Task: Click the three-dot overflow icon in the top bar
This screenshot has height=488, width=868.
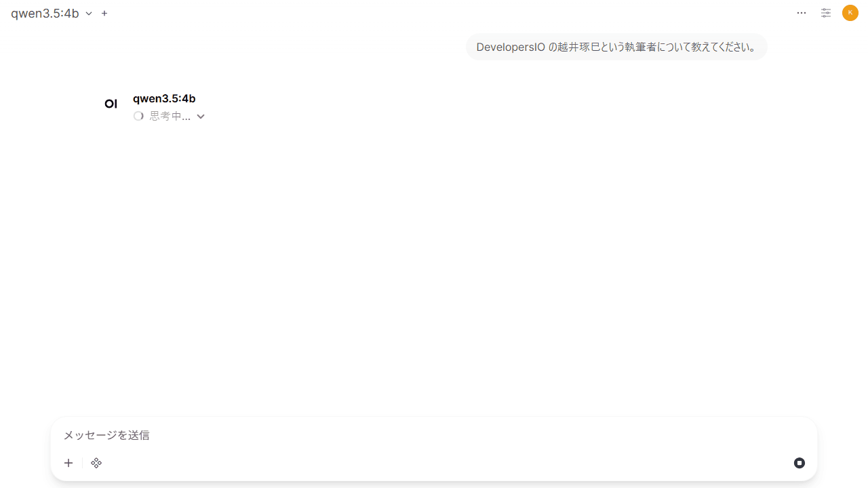Action: [802, 13]
